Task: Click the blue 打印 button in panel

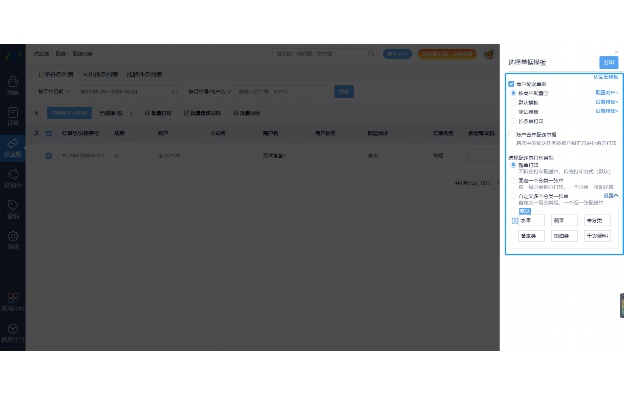Action: 608,62
